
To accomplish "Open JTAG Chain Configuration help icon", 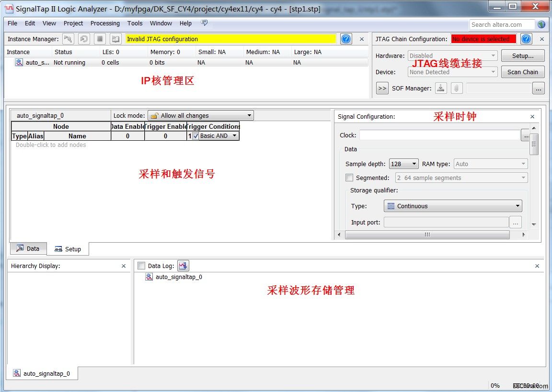I will [526, 39].
